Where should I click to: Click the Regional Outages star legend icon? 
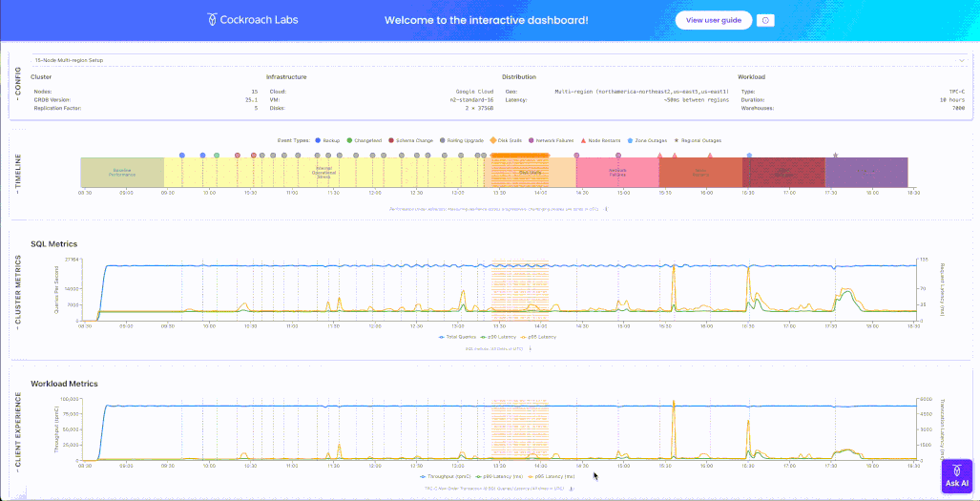coord(677,140)
